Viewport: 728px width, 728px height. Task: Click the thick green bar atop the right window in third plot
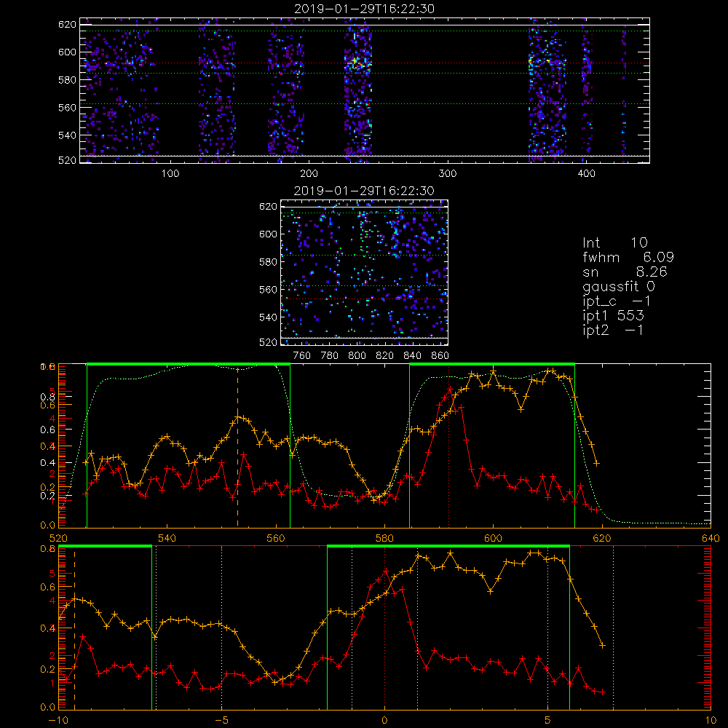coord(492,364)
